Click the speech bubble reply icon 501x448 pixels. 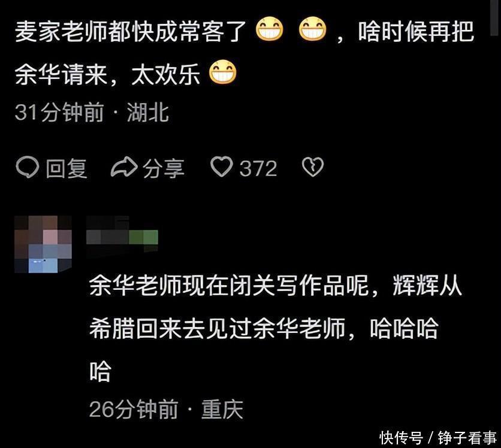[28, 167]
